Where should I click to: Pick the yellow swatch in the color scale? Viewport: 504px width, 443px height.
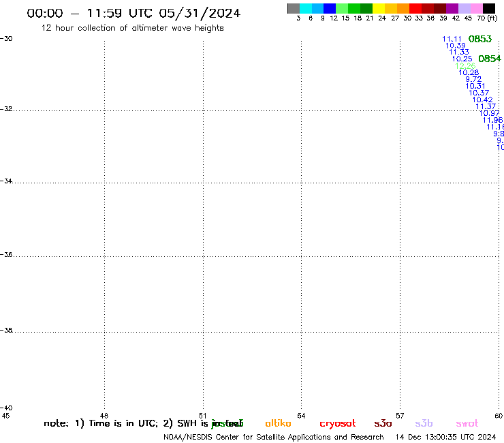pos(379,8)
